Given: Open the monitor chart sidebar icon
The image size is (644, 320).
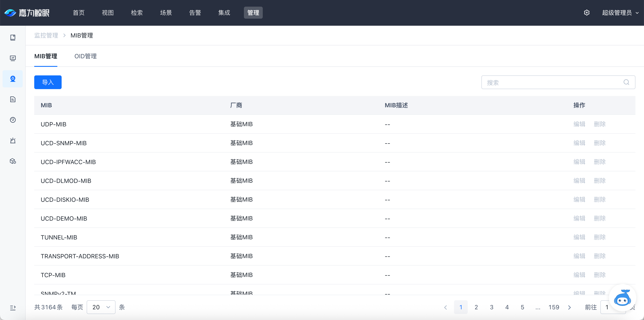Looking at the screenshot, I should (13, 58).
